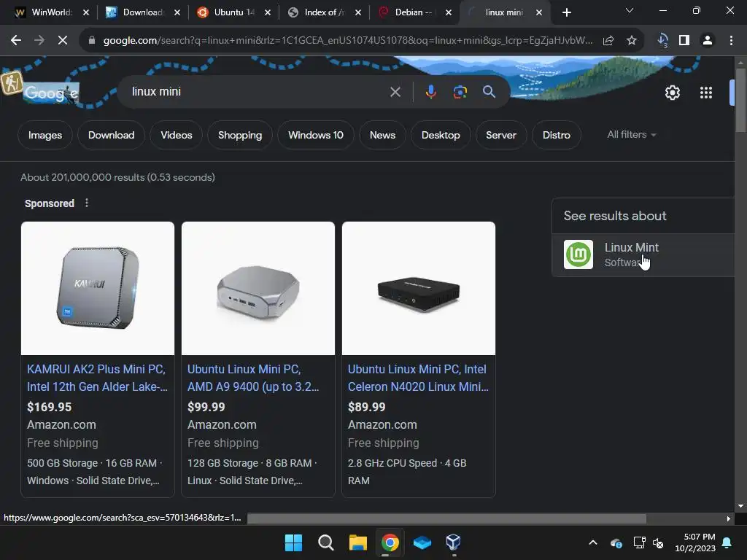Select the Images filter chip
747x560 pixels.
(x=45, y=135)
